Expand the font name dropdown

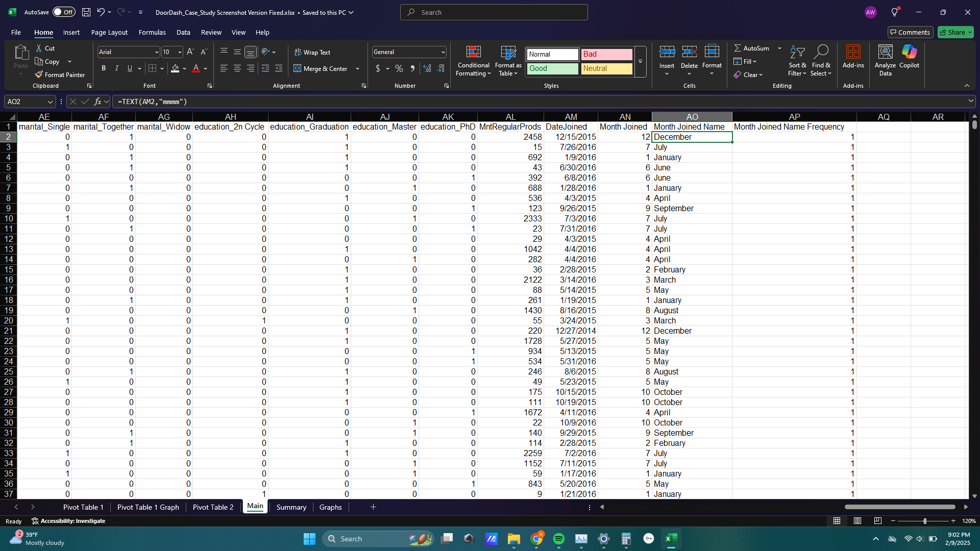pos(156,52)
